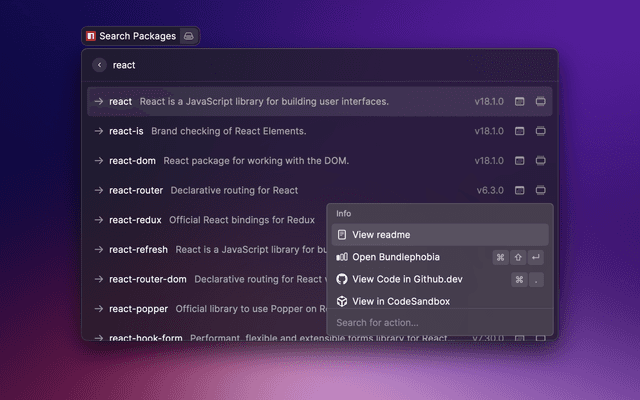This screenshot has height=400, width=640.
Task: Click the window icon in the react-dom row
Action: (x=519, y=160)
